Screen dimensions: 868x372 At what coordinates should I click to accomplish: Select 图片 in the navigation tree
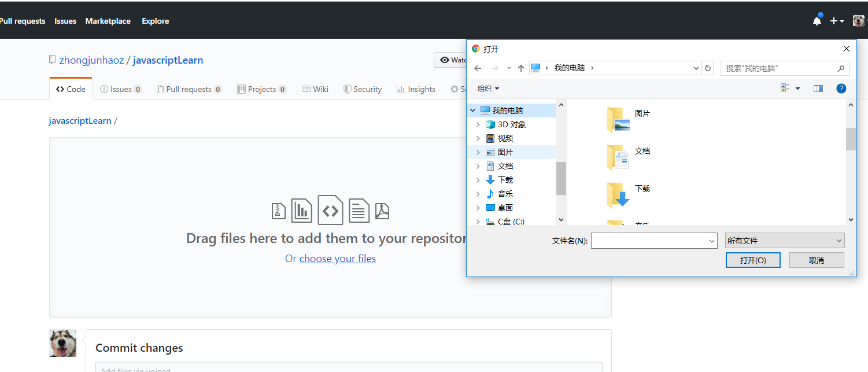pos(499,152)
